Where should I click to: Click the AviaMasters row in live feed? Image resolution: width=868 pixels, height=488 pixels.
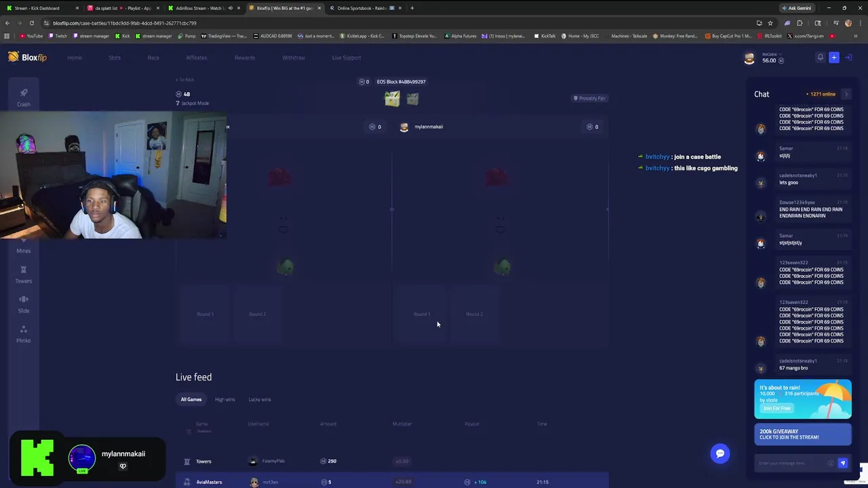[x=392, y=482]
